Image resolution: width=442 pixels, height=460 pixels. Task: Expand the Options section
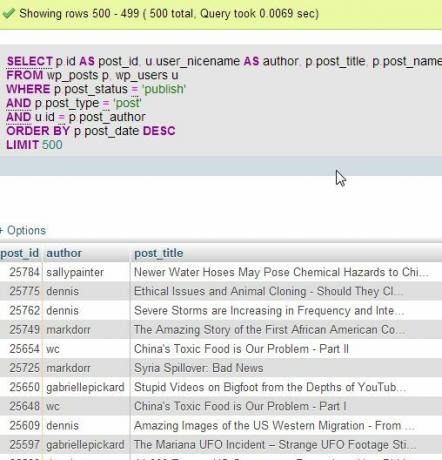coord(23,230)
